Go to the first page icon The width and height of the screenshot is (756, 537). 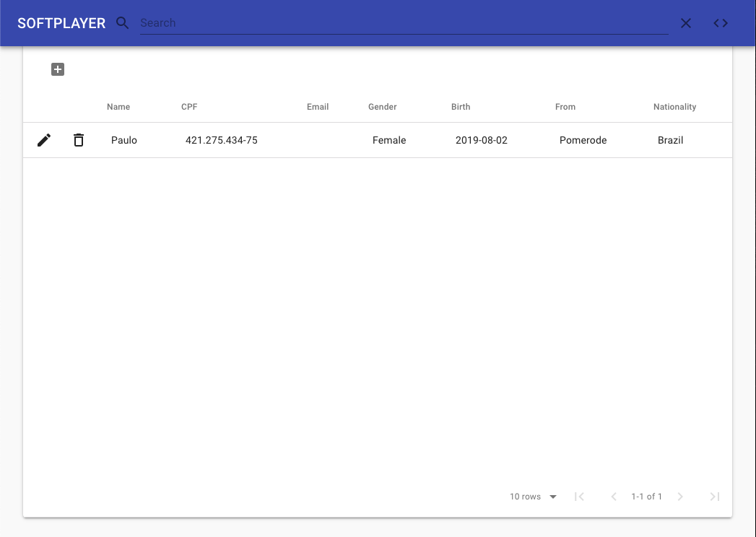pos(580,497)
